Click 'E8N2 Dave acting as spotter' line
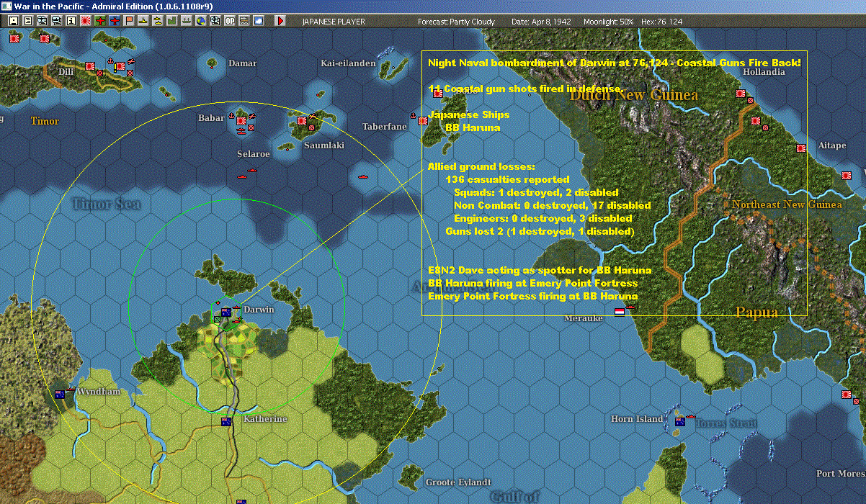The height and width of the screenshot is (504, 866). click(x=540, y=270)
